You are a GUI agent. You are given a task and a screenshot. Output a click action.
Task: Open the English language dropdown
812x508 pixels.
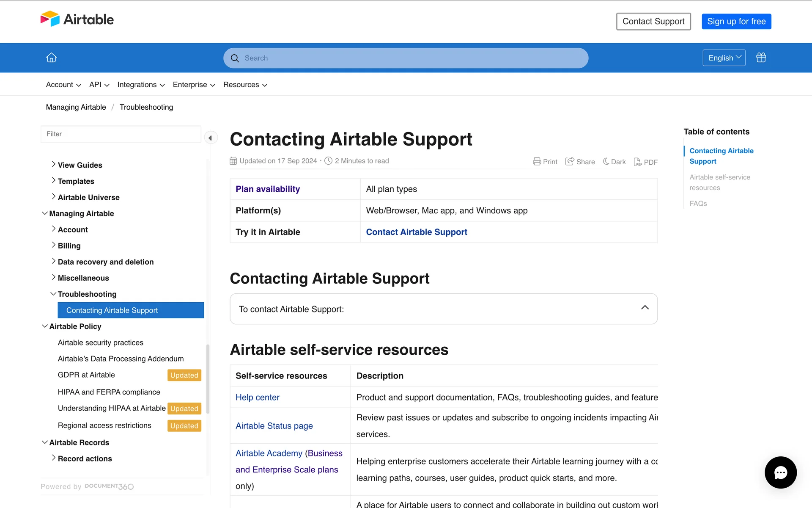724,58
